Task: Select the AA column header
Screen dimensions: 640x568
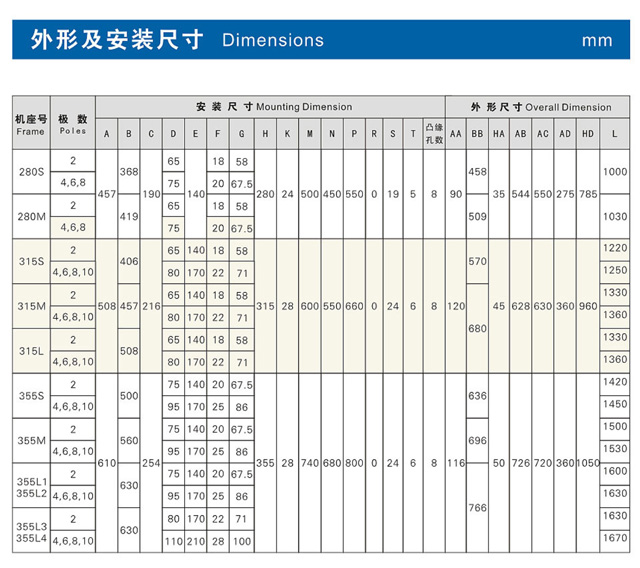Action: [x=456, y=133]
